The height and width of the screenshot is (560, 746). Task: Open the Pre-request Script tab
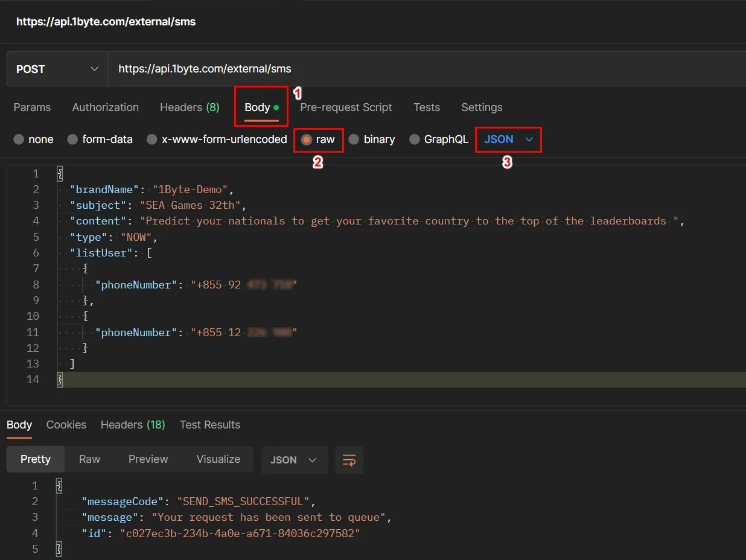pos(346,107)
